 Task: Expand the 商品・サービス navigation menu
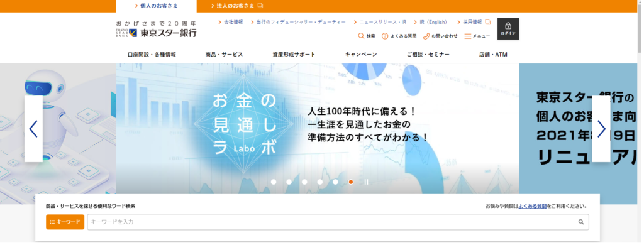pyautogui.click(x=224, y=55)
